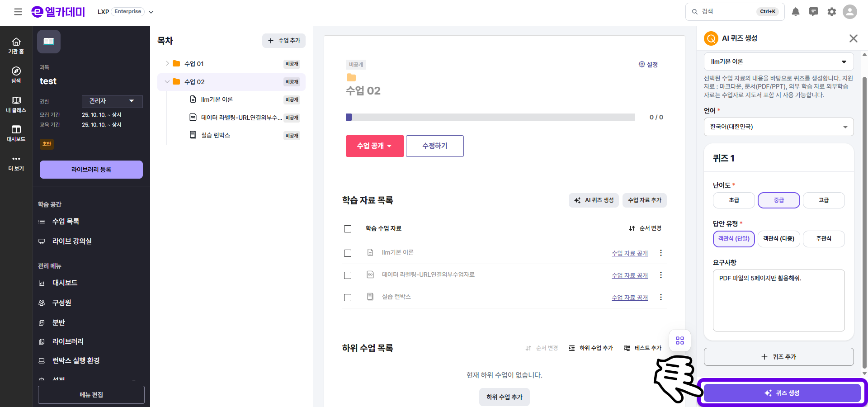Screen dimensions: 868x407
Task: Toggle the 학습 수업 자료 select-all checkbox
Action: click(x=348, y=229)
